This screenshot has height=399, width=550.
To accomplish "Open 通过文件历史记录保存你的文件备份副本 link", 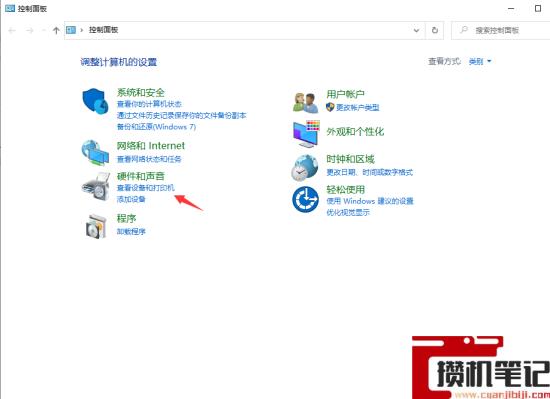I will (x=181, y=115).
